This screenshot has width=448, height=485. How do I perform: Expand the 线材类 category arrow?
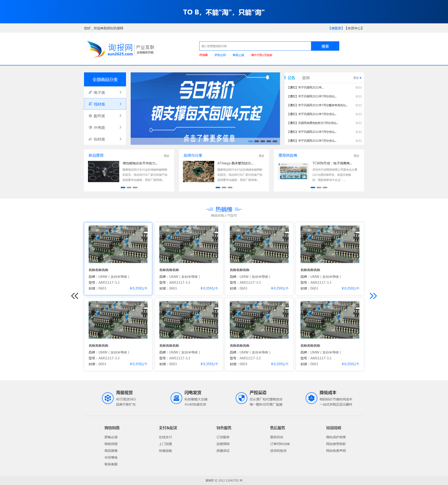coord(120,104)
